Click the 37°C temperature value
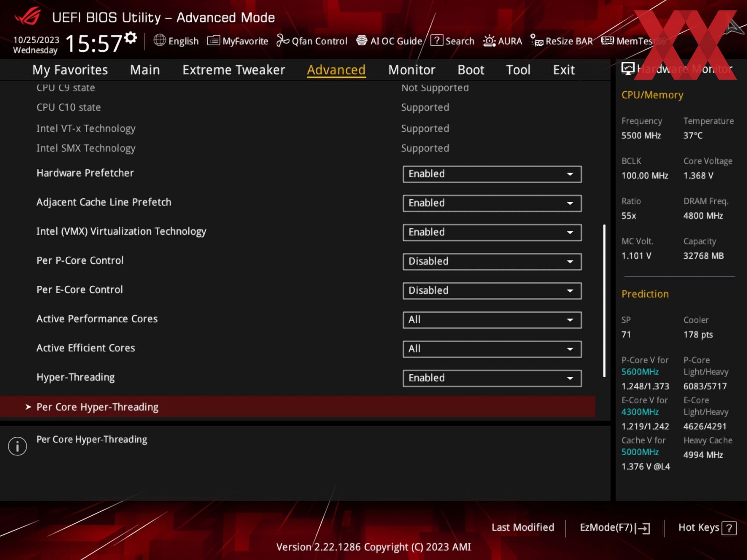Viewport: 747px width, 560px height. coord(693,136)
